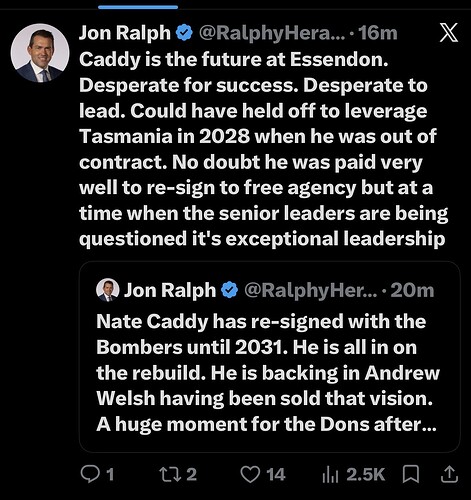Image resolution: width=471 pixels, height=500 pixels.
Task: Click the X logo icon
Action: (448, 33)
